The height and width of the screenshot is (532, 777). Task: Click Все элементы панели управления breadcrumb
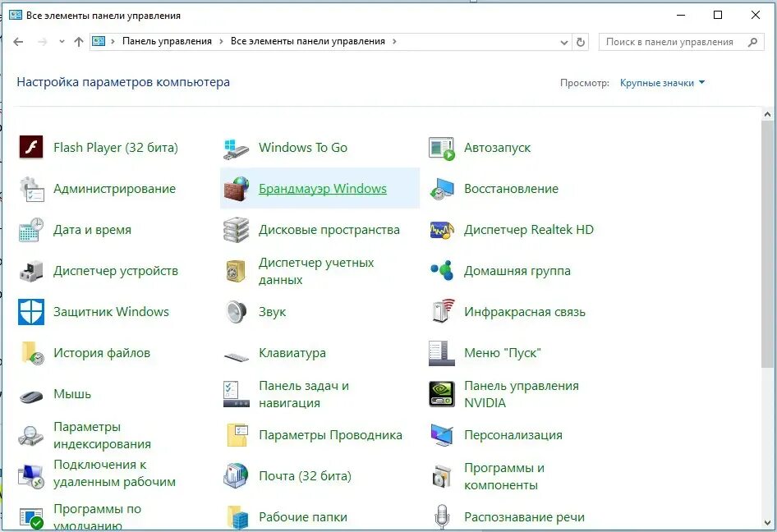[308, 42]
